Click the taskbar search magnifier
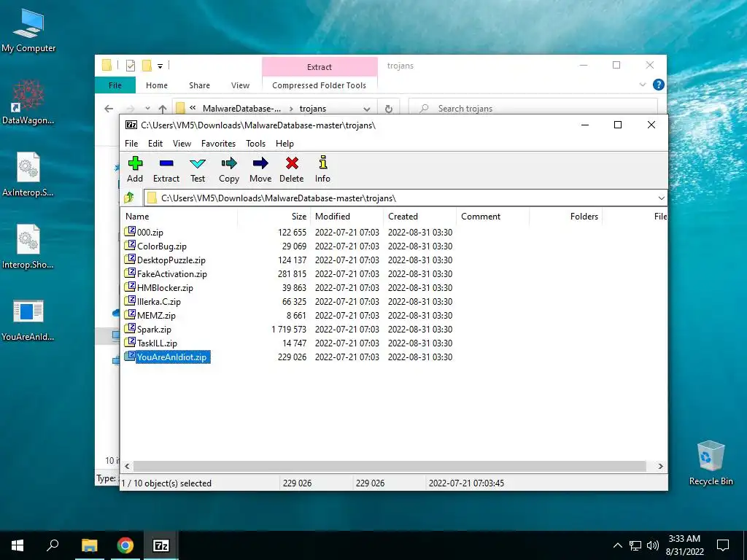The width and height of the screenshot is (747, 560). [53, 545]
